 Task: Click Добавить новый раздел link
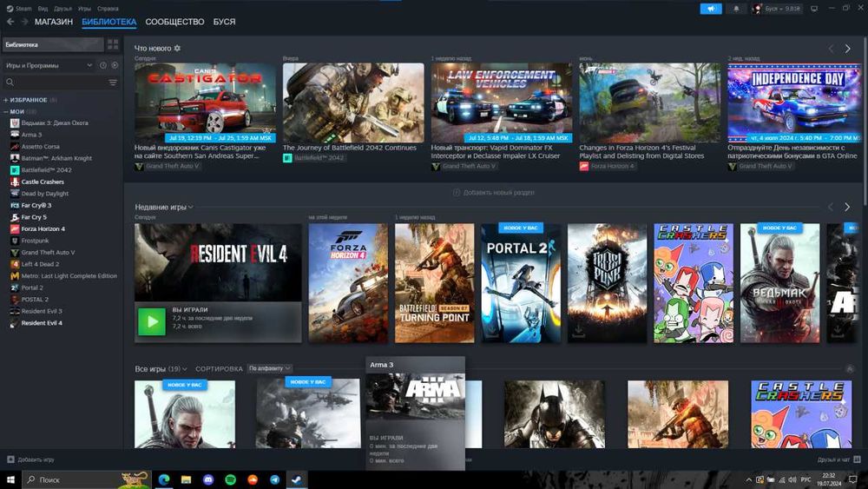coord(494,193)
